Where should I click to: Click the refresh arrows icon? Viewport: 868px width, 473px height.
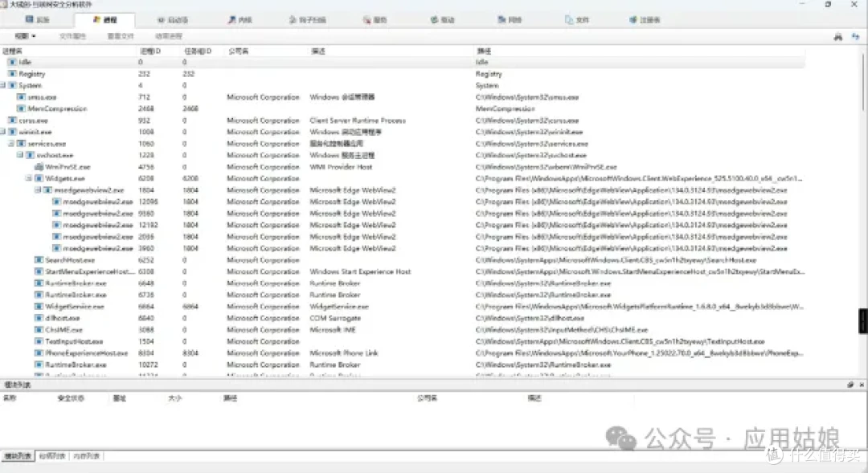point(855,36)
